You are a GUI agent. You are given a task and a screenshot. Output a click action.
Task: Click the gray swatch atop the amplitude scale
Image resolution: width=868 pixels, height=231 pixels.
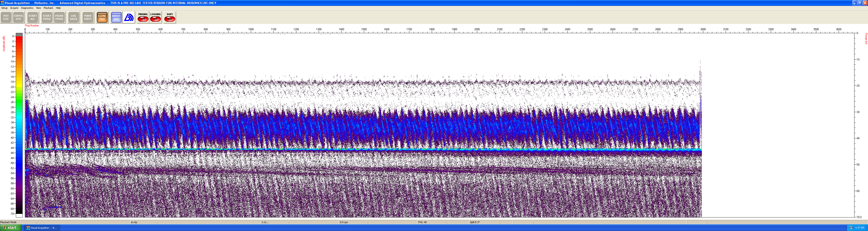pyautogui.click(x=19, y=34)
